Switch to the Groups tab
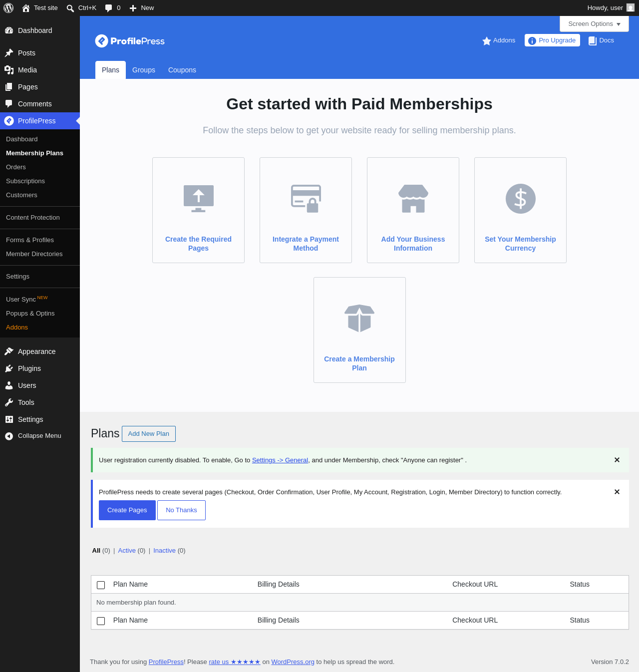This screenshot has height=672, width=639. [144, 70]
